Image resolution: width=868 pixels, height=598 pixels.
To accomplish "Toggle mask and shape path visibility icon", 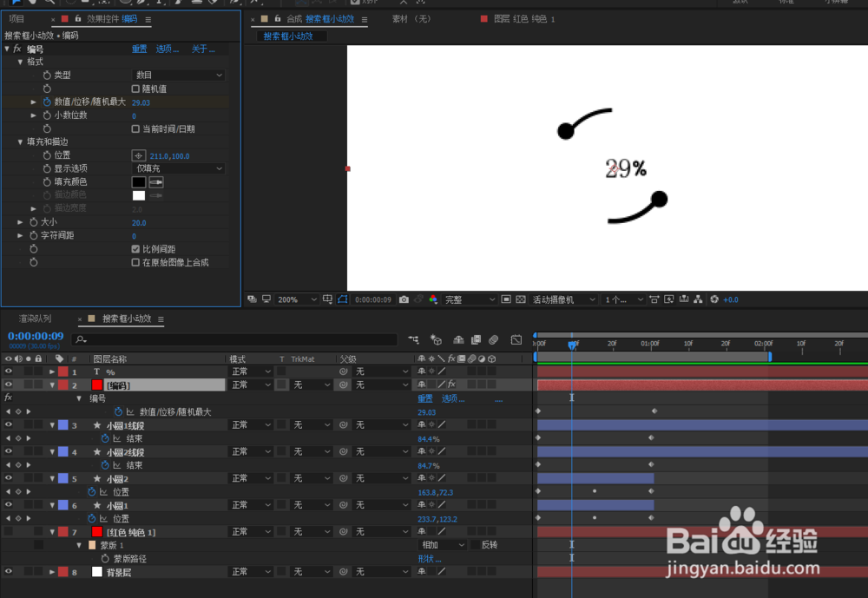I will [x=343, y=299].
